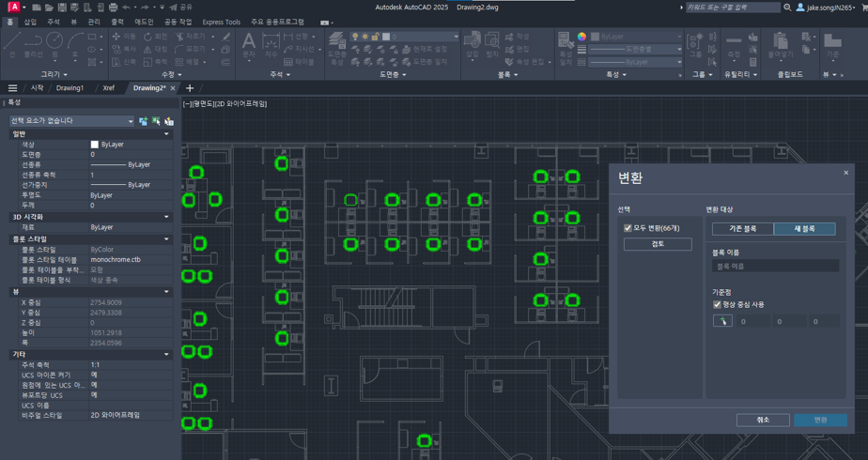Viewport: 868px width, 460px height.
Task: Click the 색상 ByLayer swatch in 특성 palette
Action: tap(94, 145)
